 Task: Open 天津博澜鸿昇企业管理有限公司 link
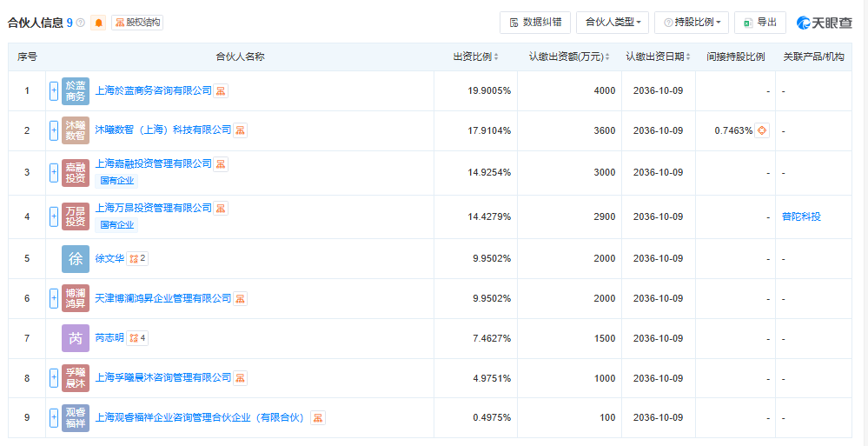coord(162,298)
